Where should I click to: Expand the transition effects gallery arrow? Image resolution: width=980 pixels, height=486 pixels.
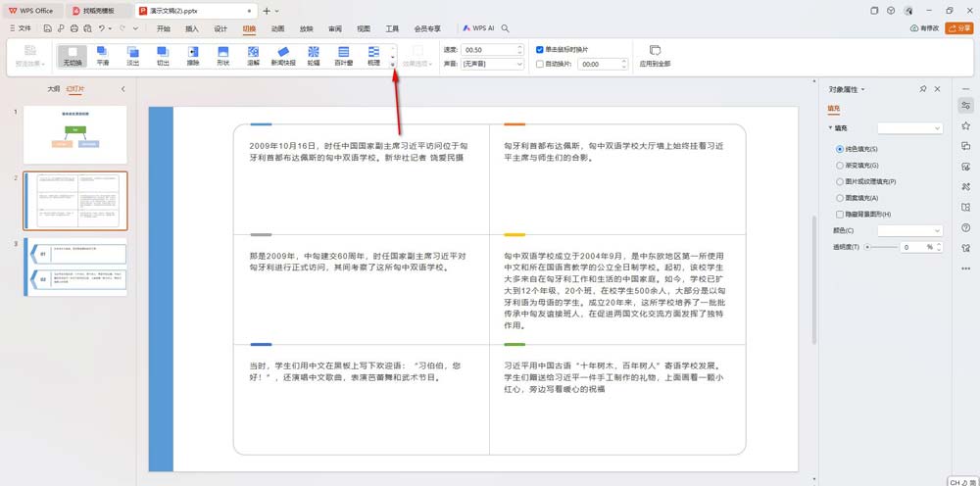click(393, 65)
